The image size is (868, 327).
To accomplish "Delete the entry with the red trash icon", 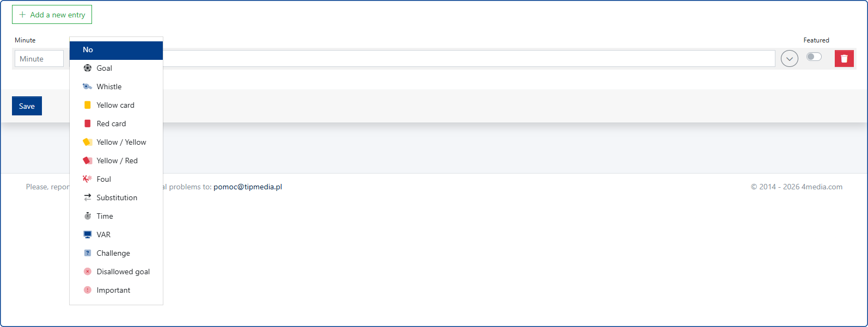I will click(x=843, y=58).
